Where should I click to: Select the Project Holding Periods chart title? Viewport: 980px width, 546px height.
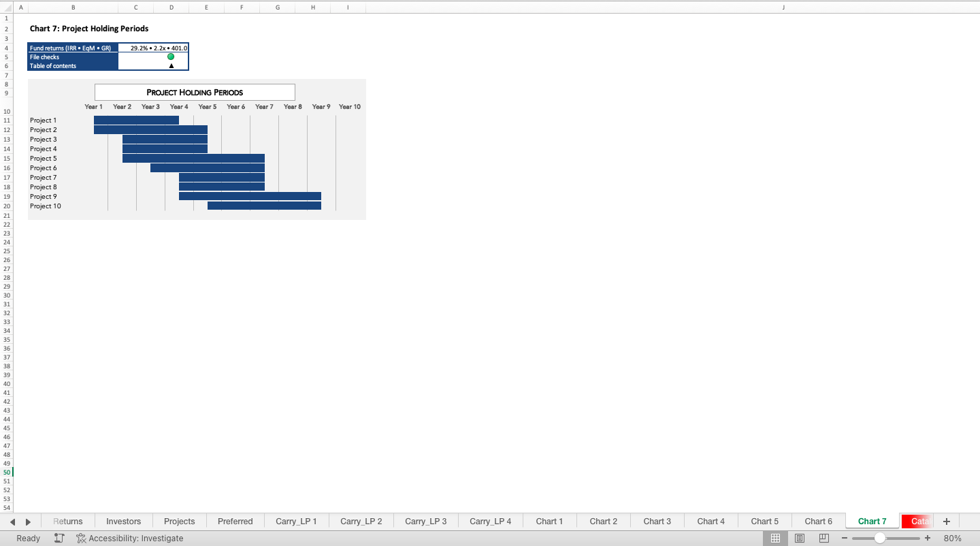pos(195,92)
